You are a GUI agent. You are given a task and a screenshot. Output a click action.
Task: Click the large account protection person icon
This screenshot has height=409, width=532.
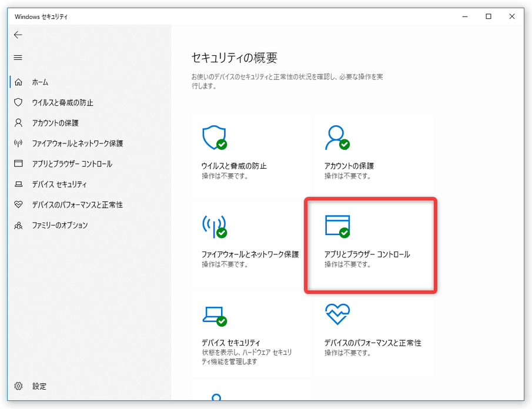click(x=337, y=138)
